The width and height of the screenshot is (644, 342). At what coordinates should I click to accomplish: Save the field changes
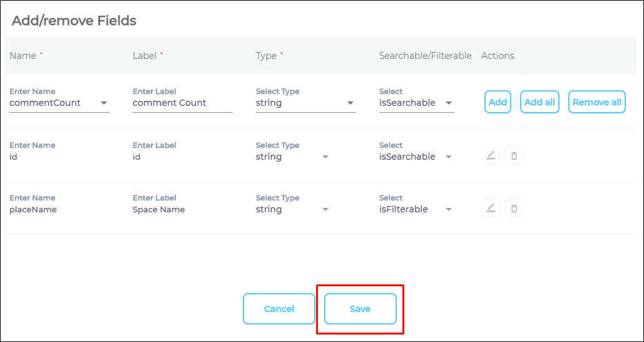click(360, 309)
